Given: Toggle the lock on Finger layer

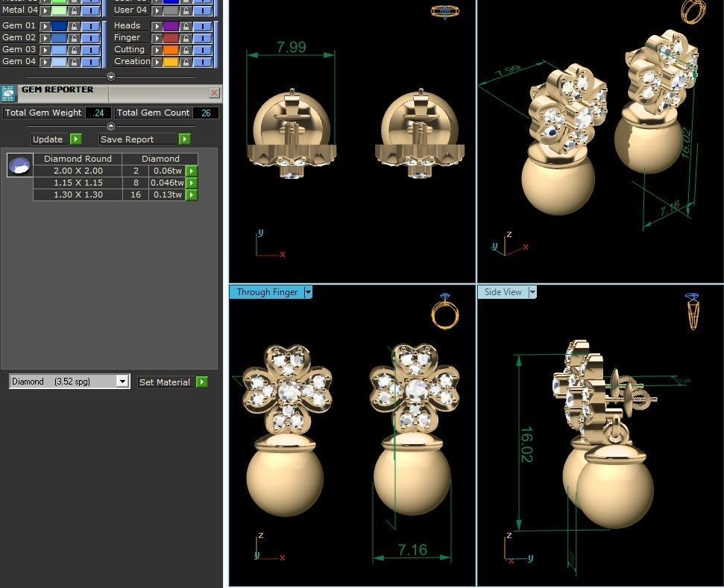Looking at the screenshot, I should click(x=186, y=38).
